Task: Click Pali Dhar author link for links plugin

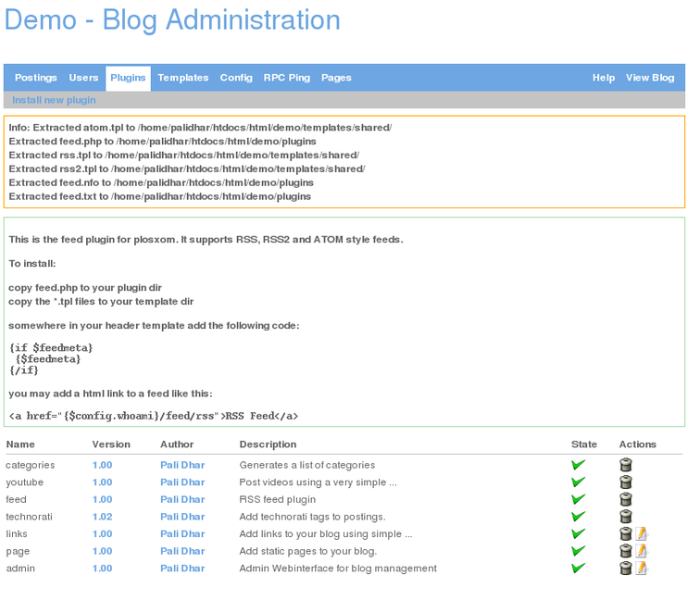Action: [x=182, y=533]
